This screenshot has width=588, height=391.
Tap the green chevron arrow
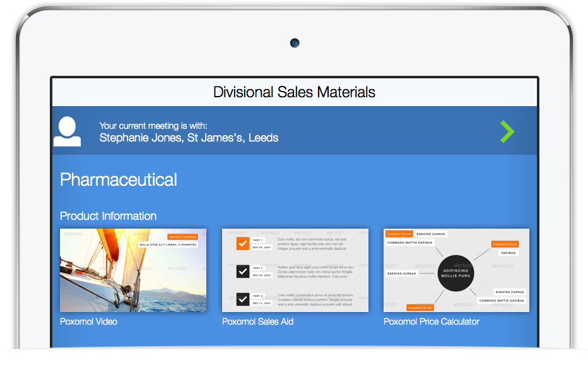[x=507, y=131]
